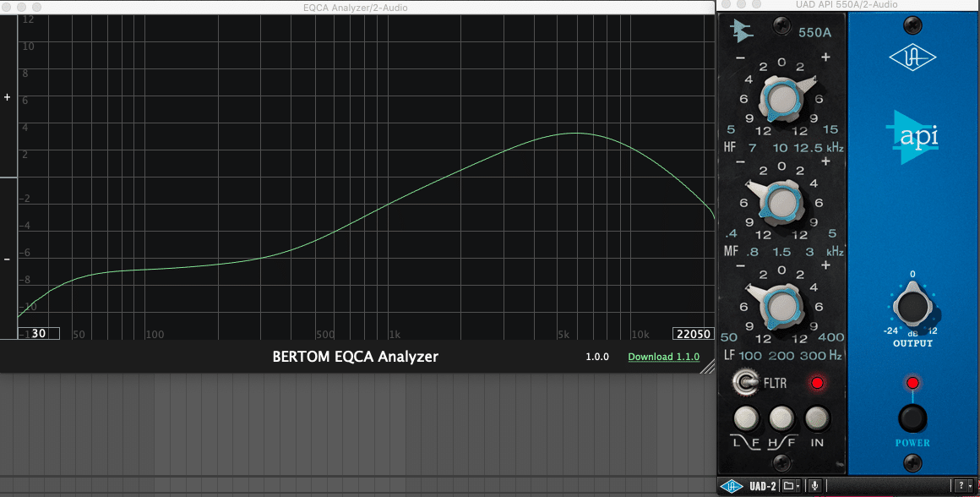Toggle the LF shelf button
This screenshot has width=980, height=497.
(746, 418)
